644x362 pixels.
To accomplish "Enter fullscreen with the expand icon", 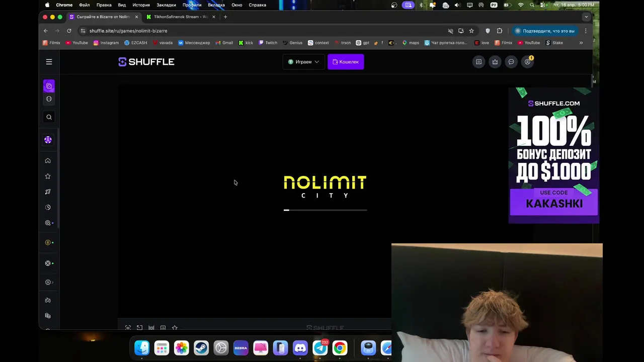I will (139, 328).
